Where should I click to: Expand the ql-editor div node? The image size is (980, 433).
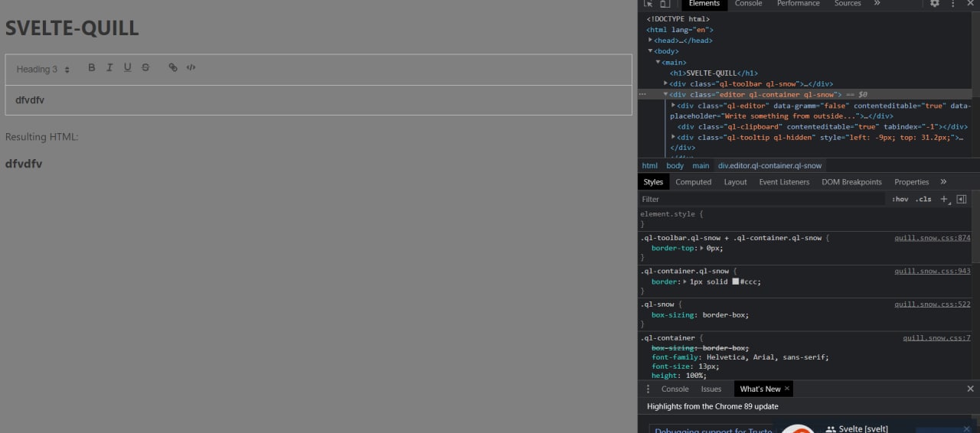tap(674, 105)
